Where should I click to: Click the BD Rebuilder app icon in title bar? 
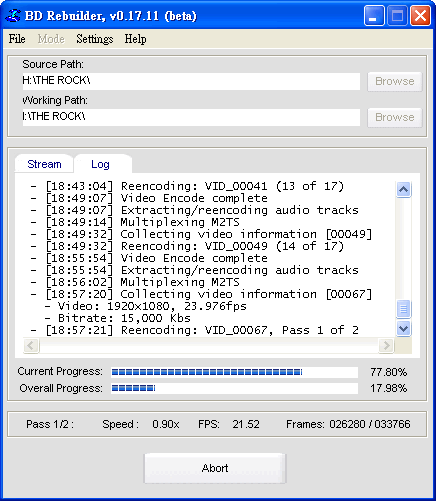(x=13, y=15)
